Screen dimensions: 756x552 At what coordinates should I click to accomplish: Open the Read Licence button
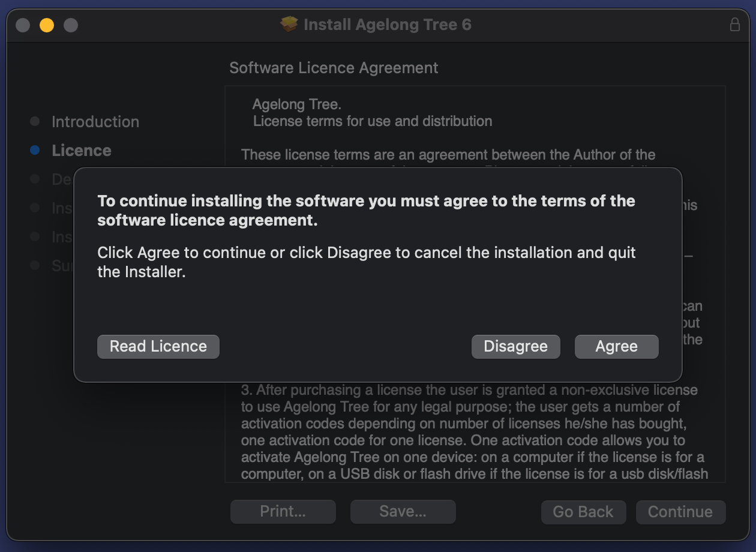point(158,347)
